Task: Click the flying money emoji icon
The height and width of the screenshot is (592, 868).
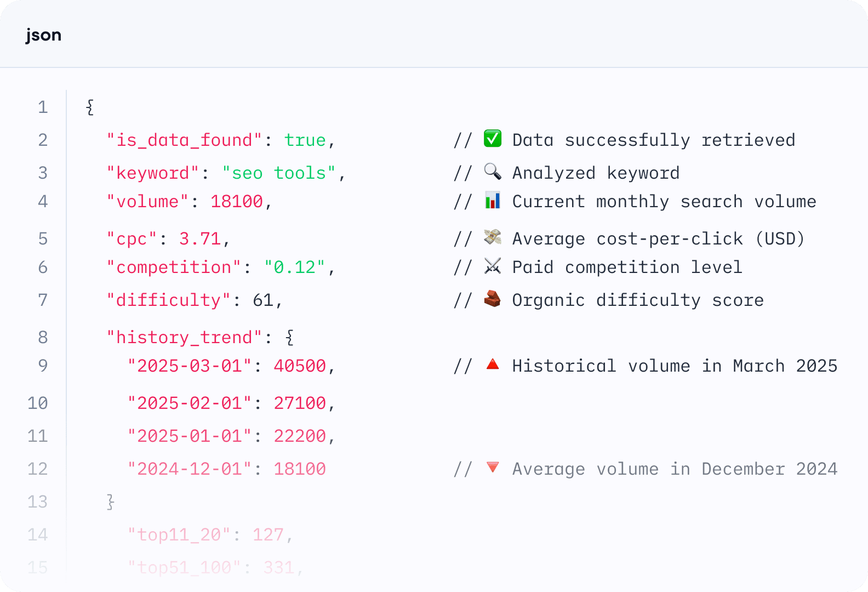Action: point(493,237)
